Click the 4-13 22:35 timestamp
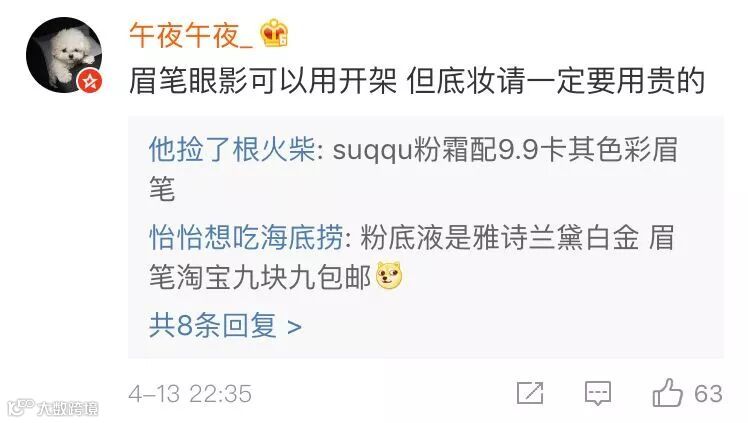748x423 pixels. click(190, 394)
